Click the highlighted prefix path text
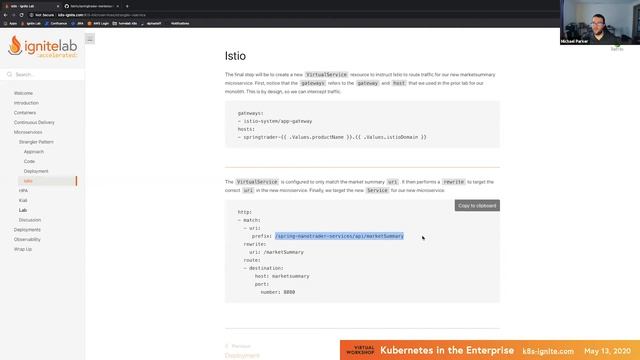640x360 pixels. click(x=339, y=236)
